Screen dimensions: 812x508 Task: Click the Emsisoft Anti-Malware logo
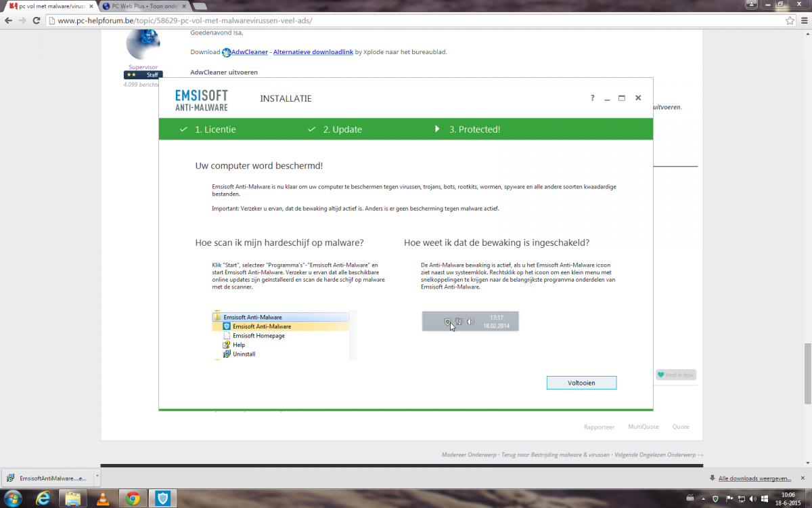tap(202, 100)
